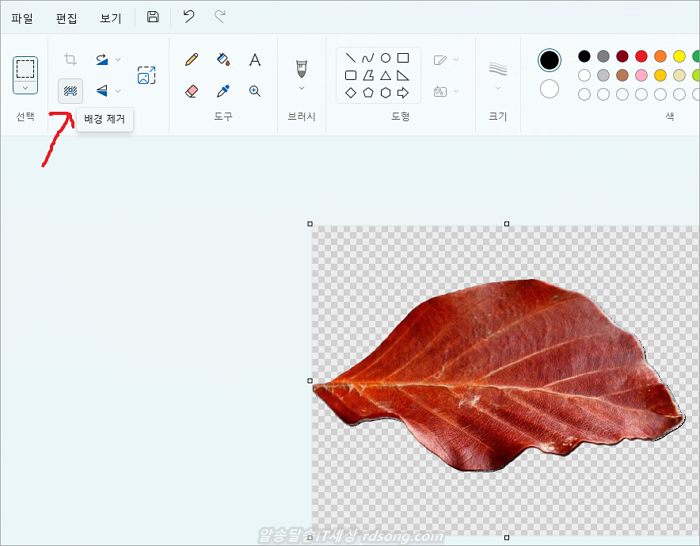Select the Pencil tool

192,60
